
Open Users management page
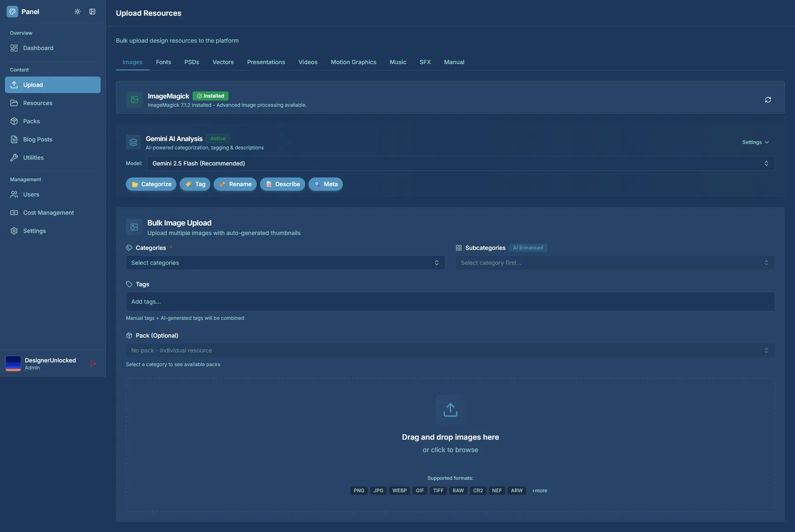pos(31,194)
